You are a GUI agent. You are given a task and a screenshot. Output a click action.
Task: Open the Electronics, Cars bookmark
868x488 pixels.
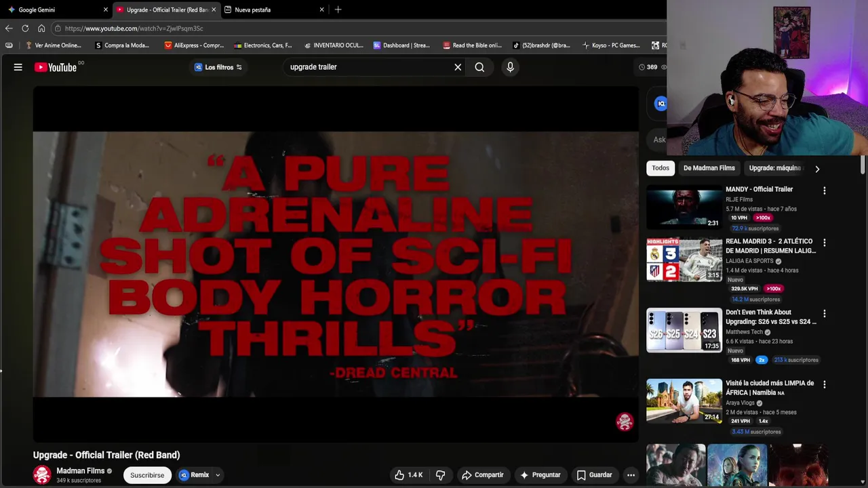coord(262,45)
